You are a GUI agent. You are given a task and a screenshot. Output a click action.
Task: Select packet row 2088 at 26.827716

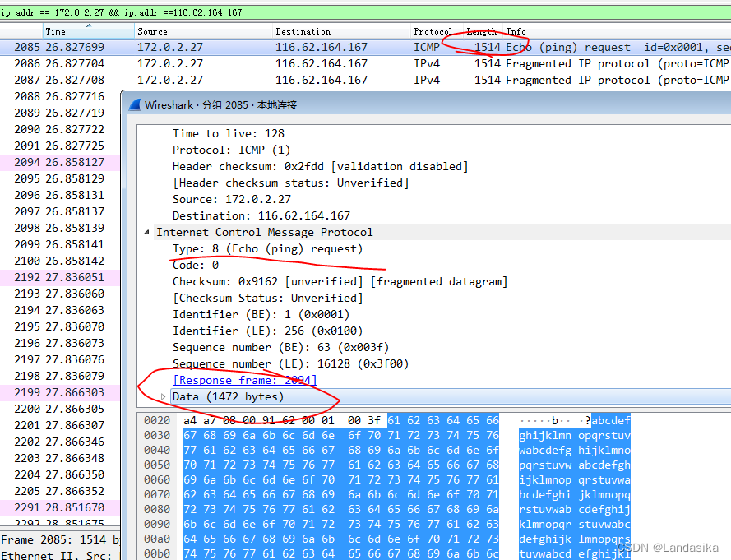point(60,96)
